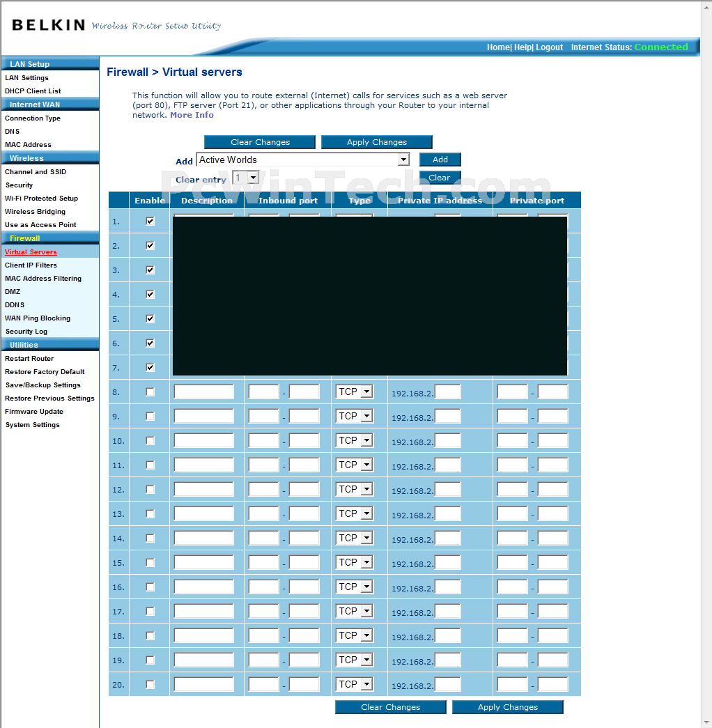
Task: Enable entry 16 with its checkbox
Action: (150, 587)
